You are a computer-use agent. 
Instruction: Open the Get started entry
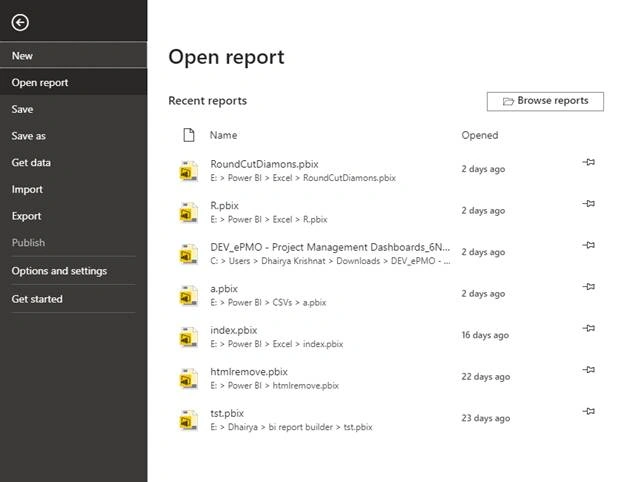pos(73,299)
